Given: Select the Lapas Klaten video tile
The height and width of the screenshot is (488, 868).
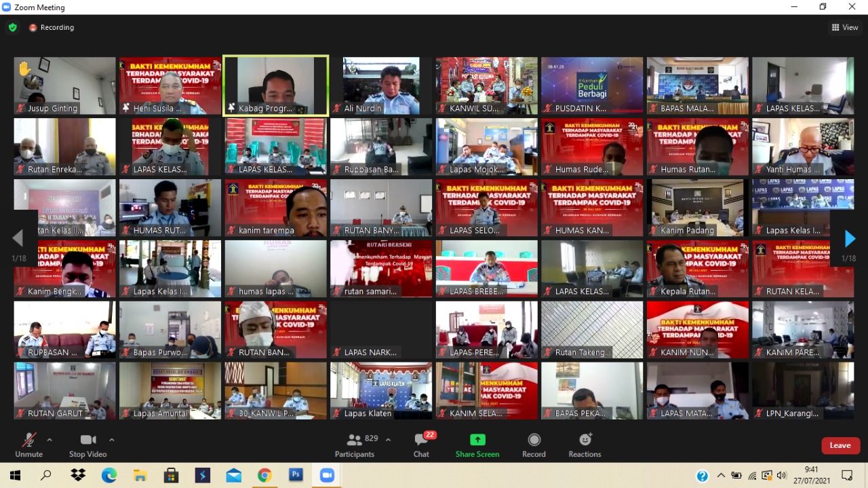Looking at the screenshot, I should 381,390.
